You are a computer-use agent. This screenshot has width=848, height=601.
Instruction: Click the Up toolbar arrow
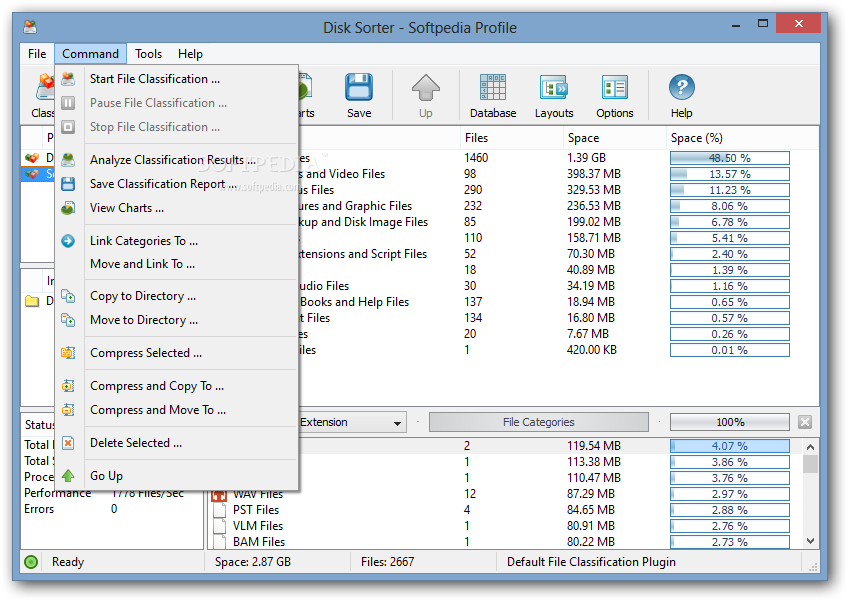(x=426, y=96)
